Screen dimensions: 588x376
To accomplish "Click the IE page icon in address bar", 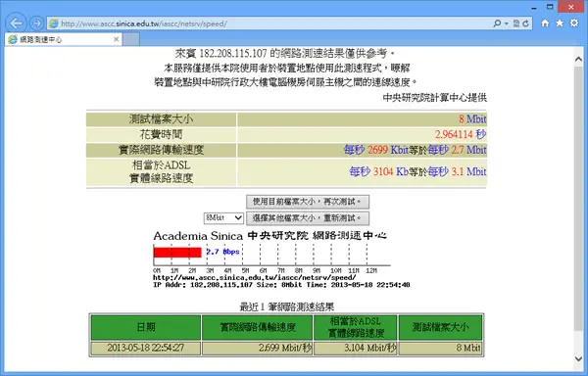I will (x=54, y=23).
